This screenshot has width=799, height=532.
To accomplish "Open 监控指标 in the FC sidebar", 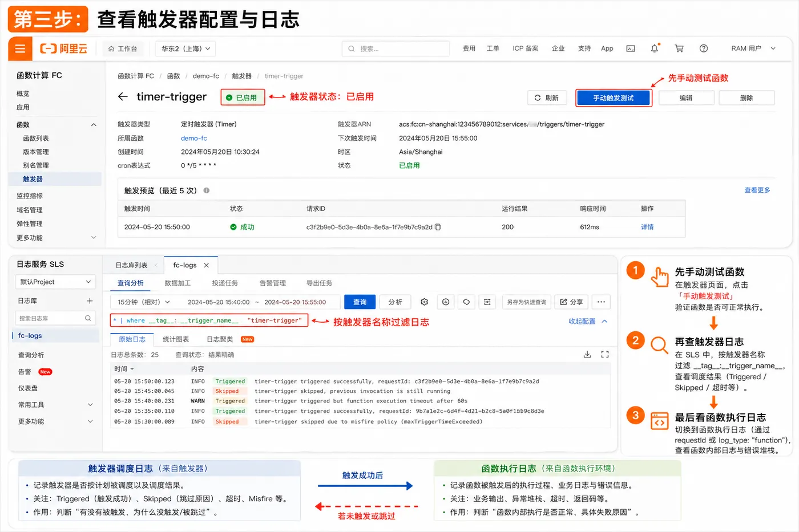I will pyautogui.click(x=30, y=196).
